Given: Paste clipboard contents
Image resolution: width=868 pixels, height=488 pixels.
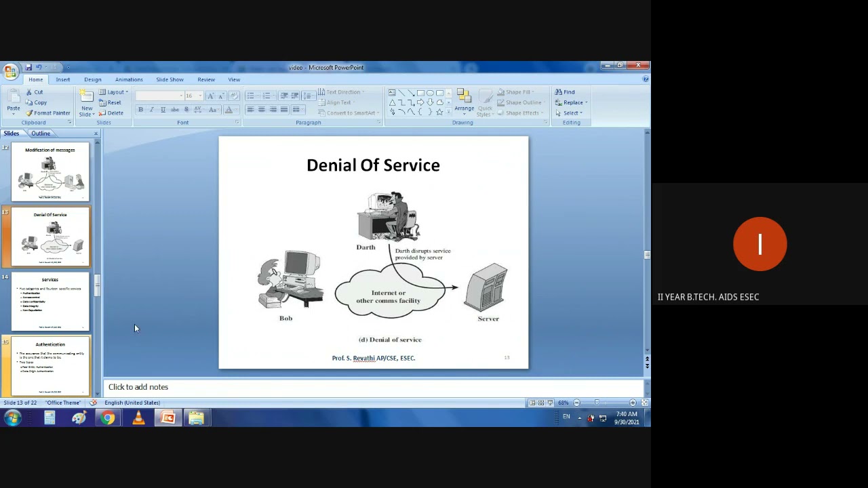Looking at the screenshot, I should 13,102.
